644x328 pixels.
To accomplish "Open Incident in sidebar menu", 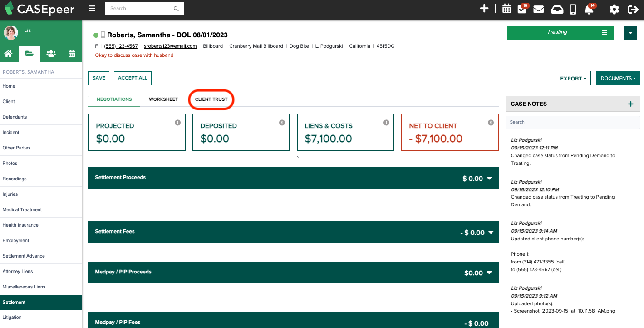I will click(x=41, y=133).
